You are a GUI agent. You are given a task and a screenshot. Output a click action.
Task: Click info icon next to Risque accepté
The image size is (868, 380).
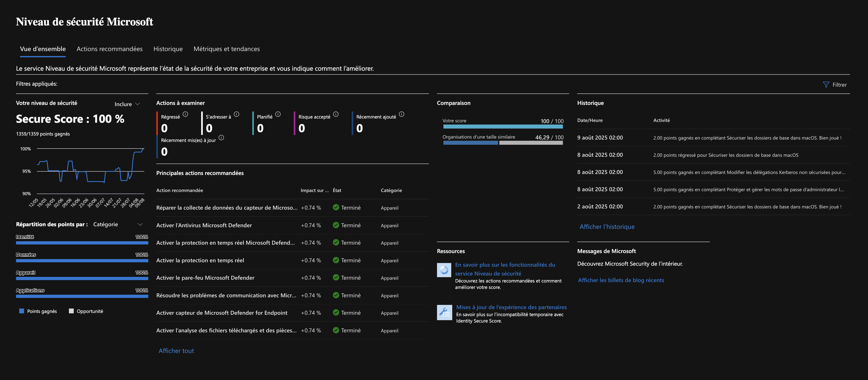tap(336, 114)
